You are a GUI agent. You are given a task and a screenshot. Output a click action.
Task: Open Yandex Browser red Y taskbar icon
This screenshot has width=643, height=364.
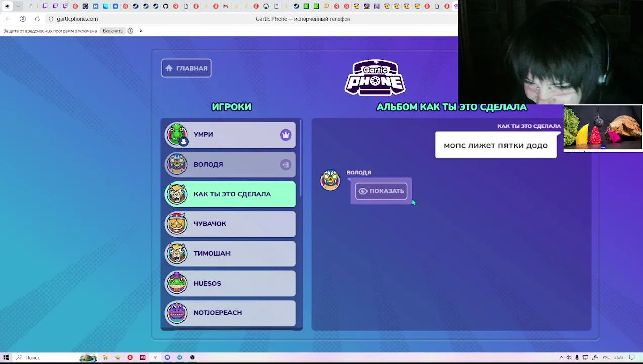coord(155,358)
